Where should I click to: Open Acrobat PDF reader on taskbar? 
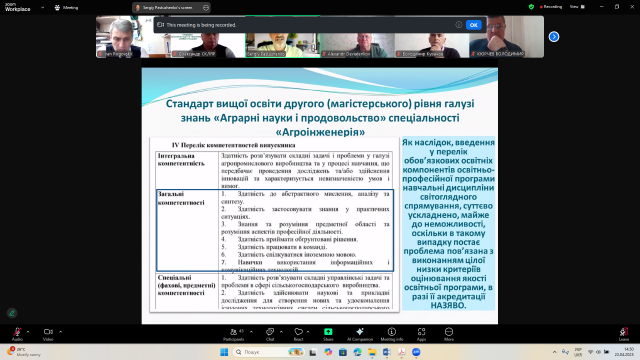point(402,352)
